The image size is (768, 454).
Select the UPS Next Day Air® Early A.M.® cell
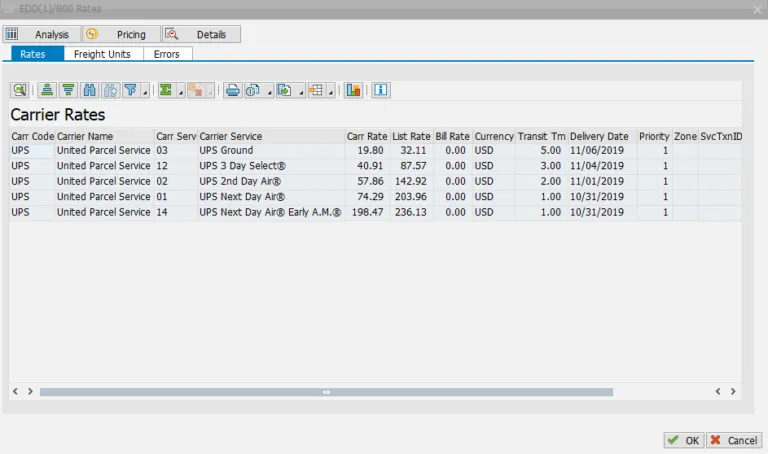[x=270, y=212]
